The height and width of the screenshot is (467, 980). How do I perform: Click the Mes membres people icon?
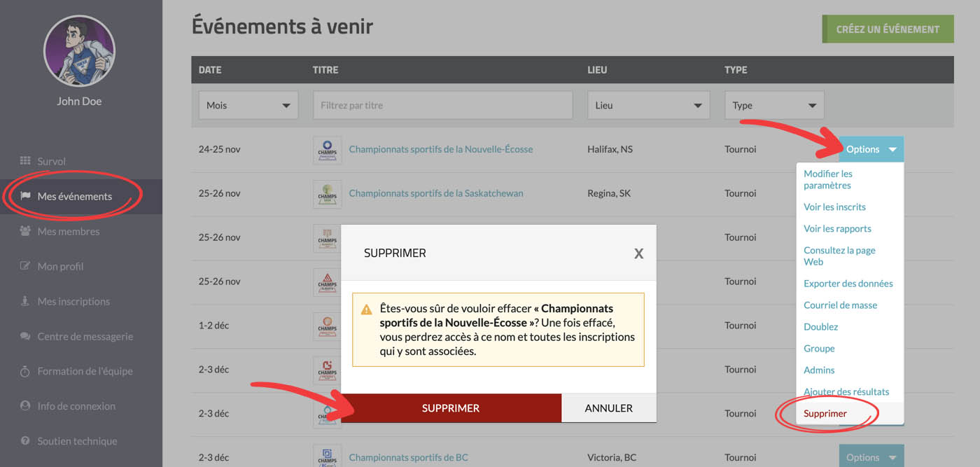click(25, 231)
